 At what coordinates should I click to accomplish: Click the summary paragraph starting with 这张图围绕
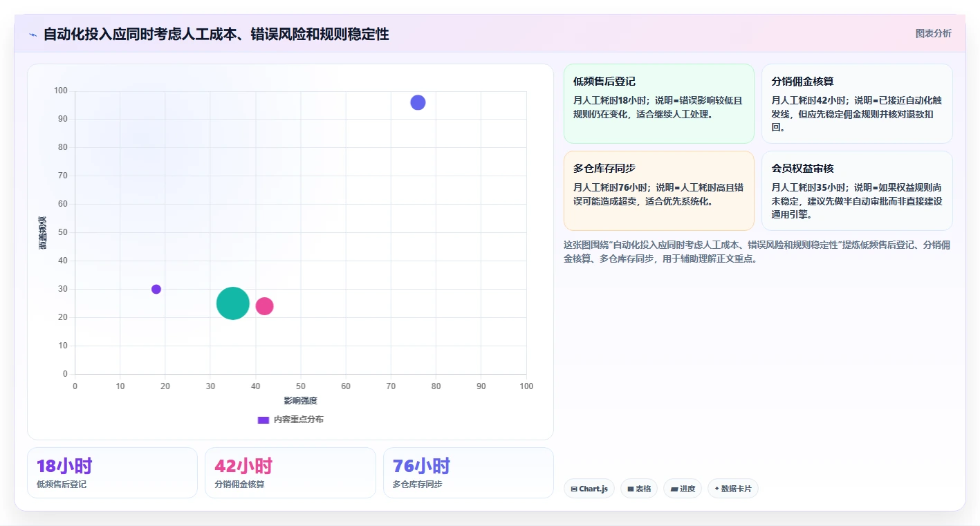pos(757,252)
